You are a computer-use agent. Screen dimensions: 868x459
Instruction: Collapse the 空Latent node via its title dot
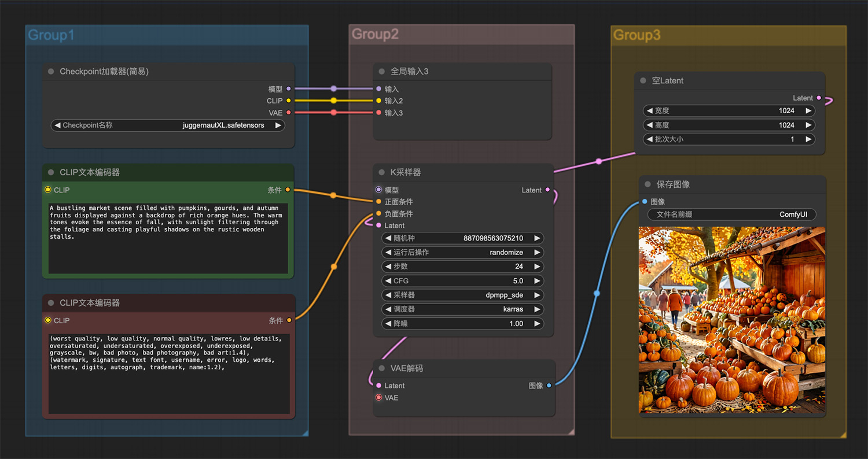[643, 81]
